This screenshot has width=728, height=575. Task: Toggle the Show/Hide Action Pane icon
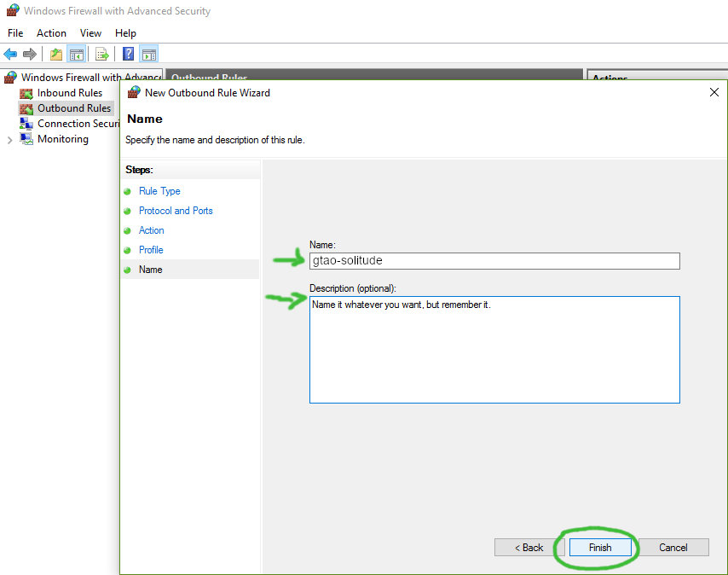click(x=149, y=55)
